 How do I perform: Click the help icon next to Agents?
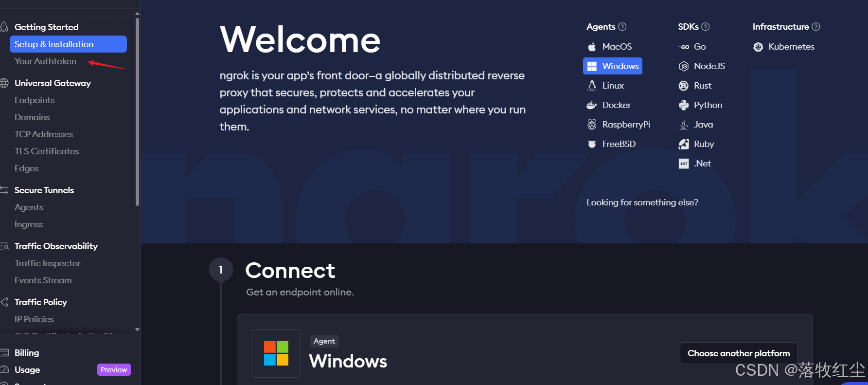tap(622, 27)
